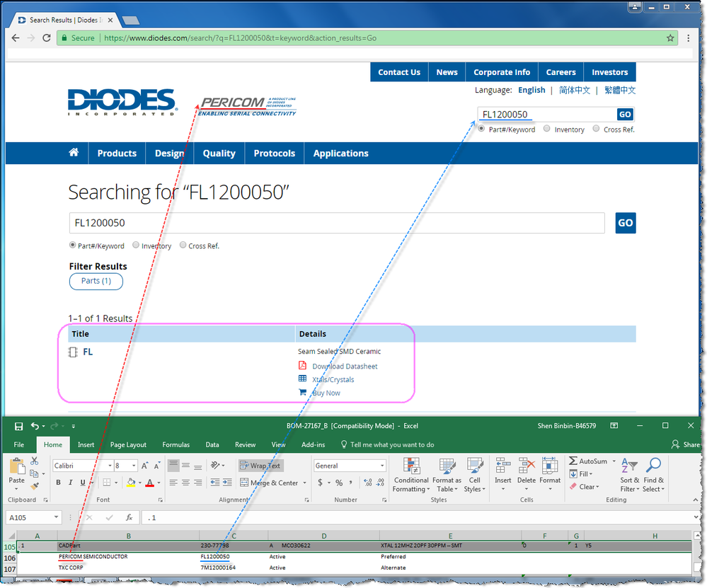Open the Protocols nav menu

click(274, 154)
